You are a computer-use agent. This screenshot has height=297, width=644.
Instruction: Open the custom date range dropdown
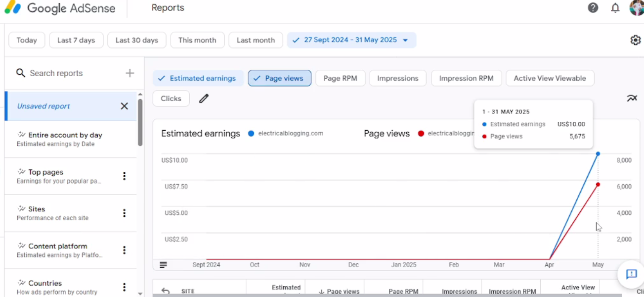pyautogui.click(x=351, y=40)
